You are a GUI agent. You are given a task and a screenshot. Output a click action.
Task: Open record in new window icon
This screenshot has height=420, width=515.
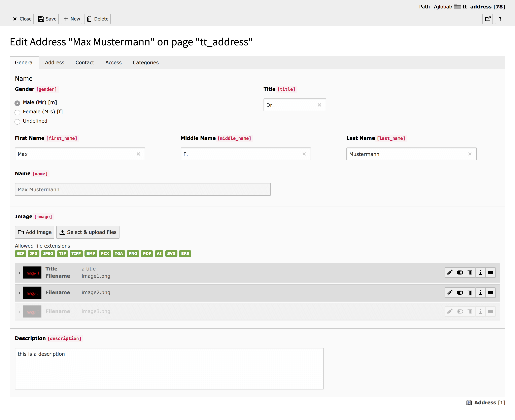tap(487, 19)
